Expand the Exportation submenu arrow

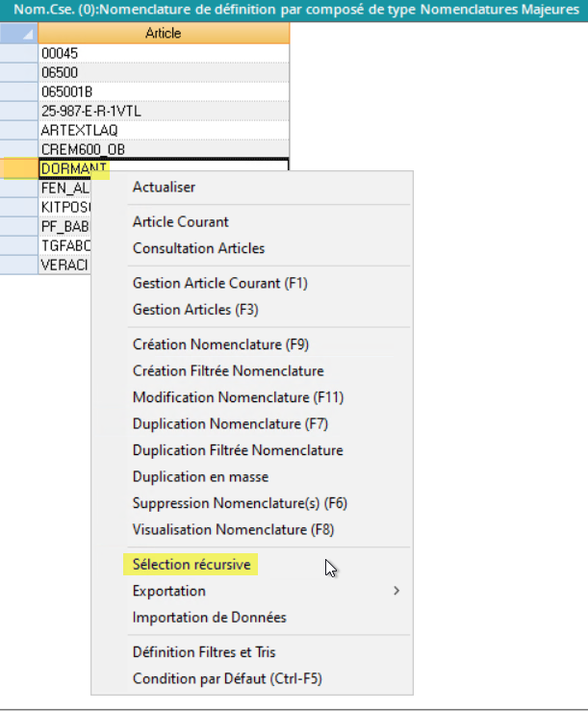click(x=396, y=591)
